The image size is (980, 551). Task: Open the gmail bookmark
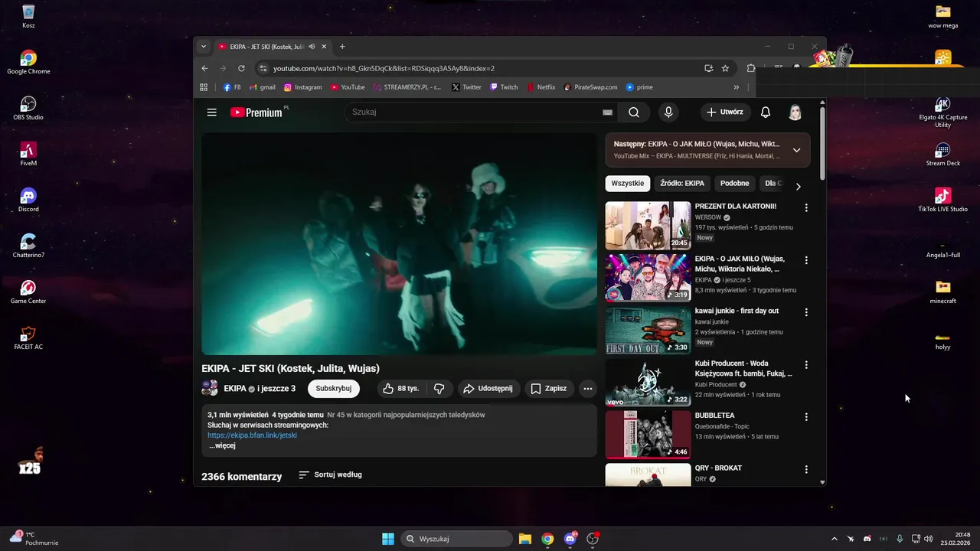(x=262, y=87)
